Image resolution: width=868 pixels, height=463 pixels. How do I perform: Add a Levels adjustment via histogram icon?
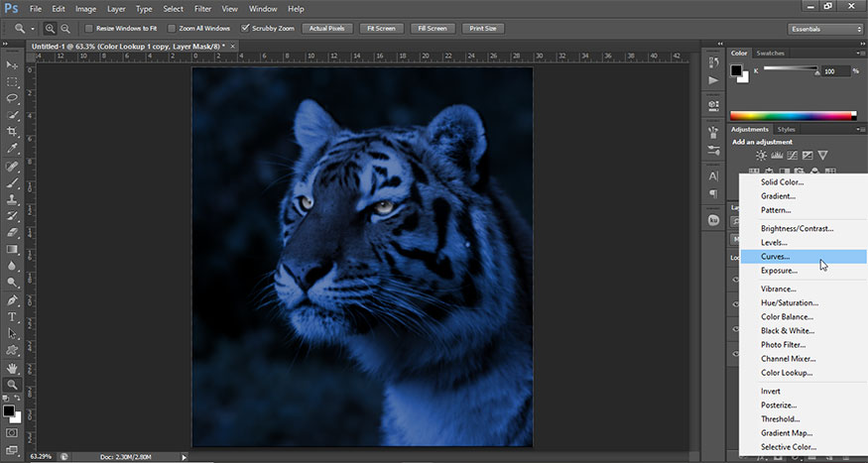coord(777,156)
